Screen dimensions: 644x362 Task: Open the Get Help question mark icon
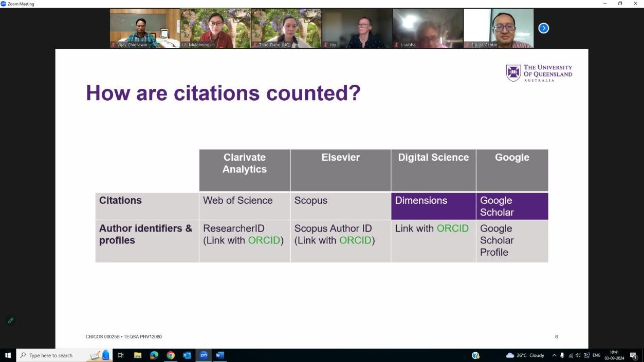pyautogui.click(x=475, y=355)
